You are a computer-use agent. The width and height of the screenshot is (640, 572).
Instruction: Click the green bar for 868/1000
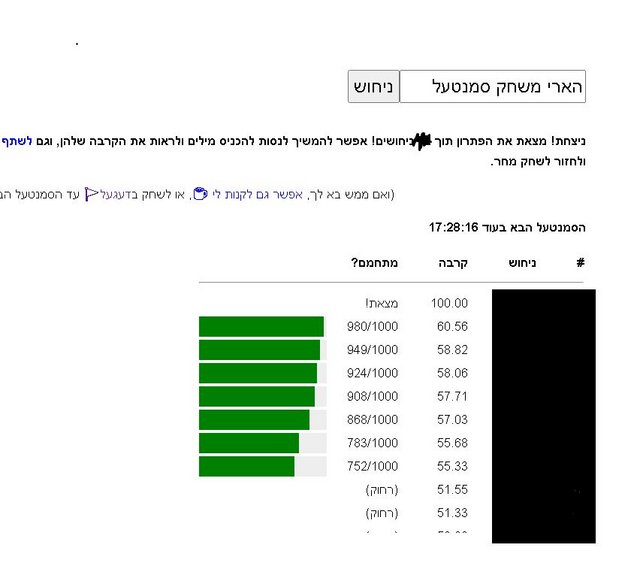(254, 420)
